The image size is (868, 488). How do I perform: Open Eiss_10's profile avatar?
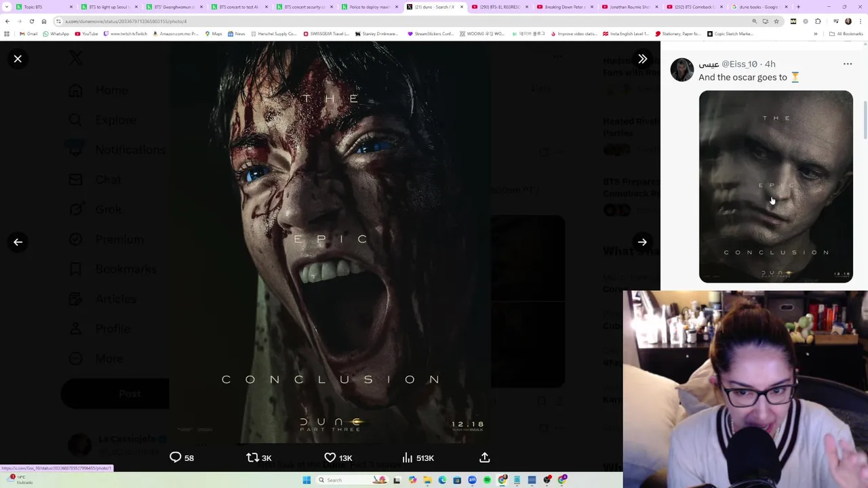point(682,70)
